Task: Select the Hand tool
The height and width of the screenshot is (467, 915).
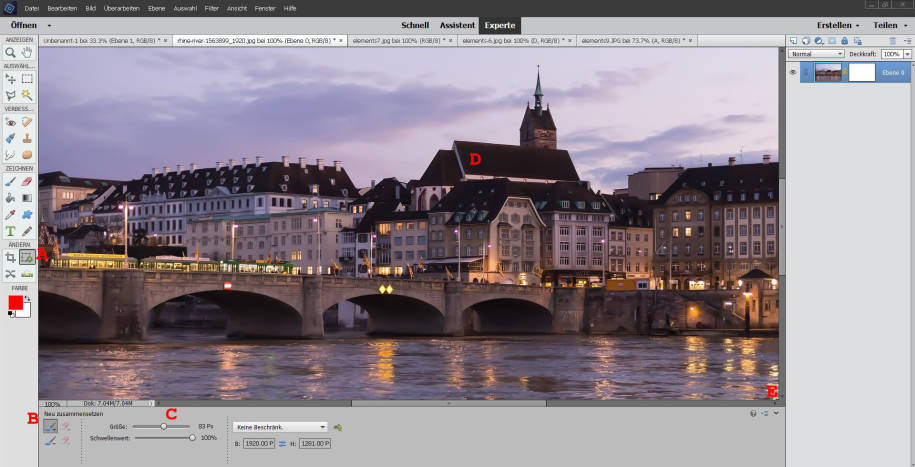Action: coord(28,52)
